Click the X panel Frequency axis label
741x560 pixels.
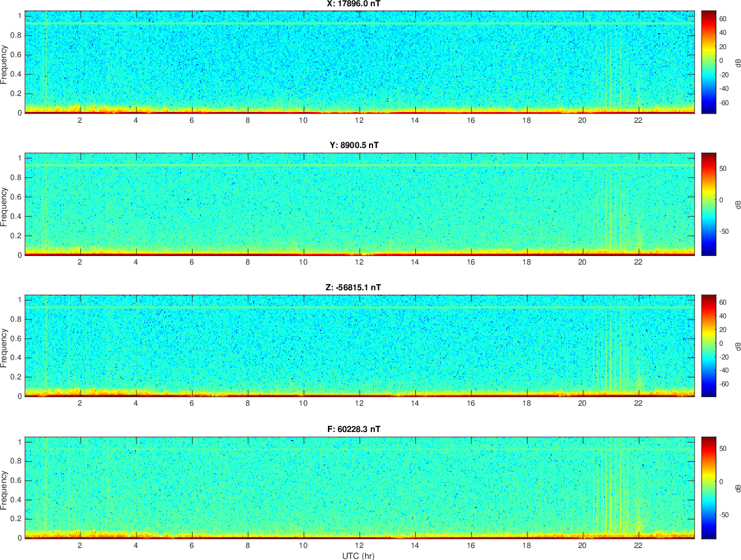pyautogui.click(x=5, y=65)
